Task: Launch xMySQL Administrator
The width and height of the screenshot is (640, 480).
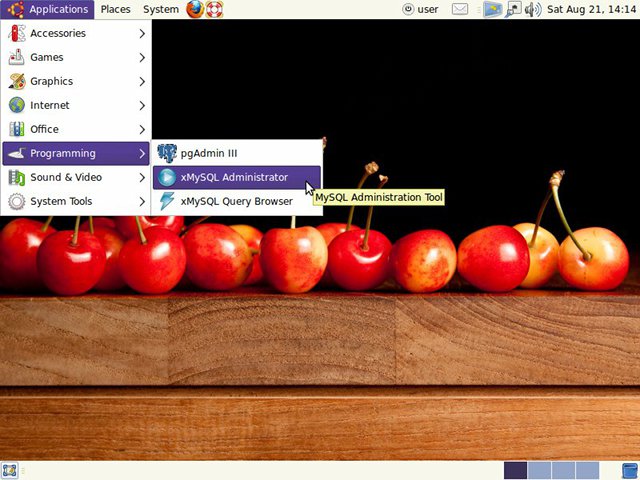Action: pos(237,178)
